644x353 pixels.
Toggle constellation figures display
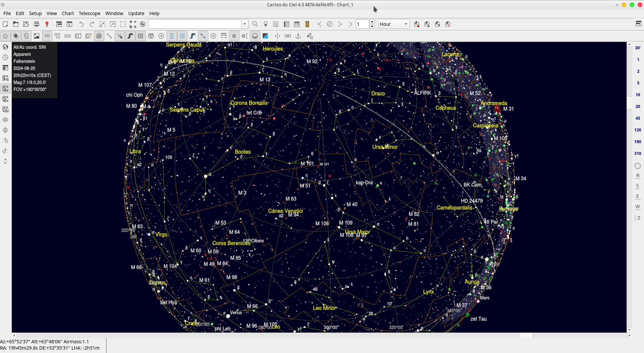(172, 36)
